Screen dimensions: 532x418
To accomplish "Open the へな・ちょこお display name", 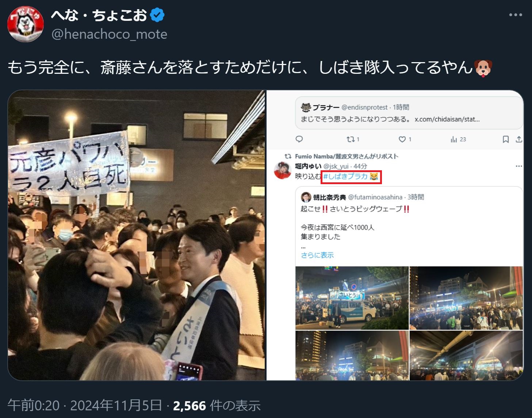I will click(x=99, y=15).
